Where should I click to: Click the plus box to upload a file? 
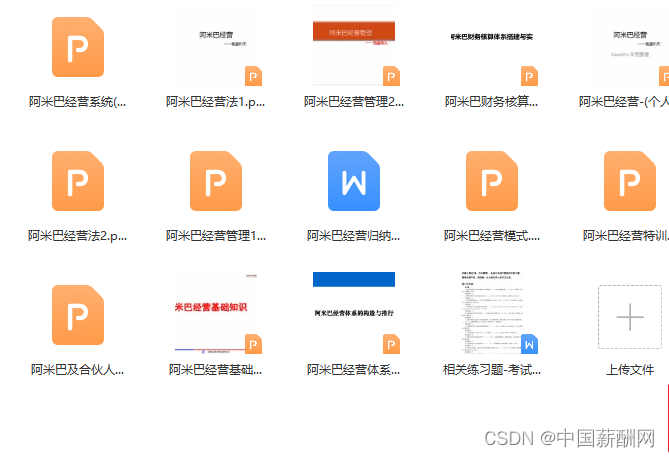[630, 317]
